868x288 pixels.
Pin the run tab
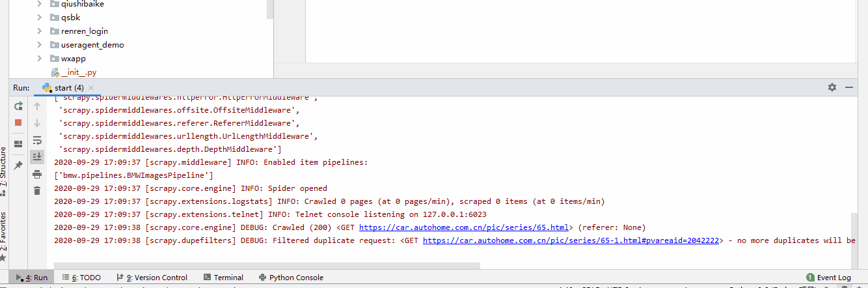[18, 166]
